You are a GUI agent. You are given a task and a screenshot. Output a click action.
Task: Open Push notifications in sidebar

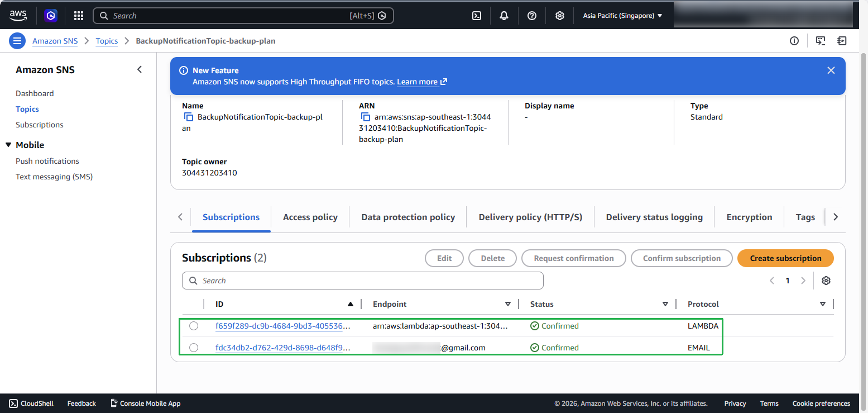[x=47, y=161]
